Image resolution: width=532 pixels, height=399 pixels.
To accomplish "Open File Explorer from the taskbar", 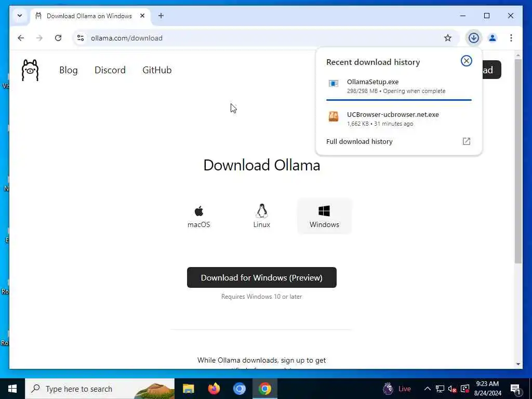I will (x=188, y=389).
